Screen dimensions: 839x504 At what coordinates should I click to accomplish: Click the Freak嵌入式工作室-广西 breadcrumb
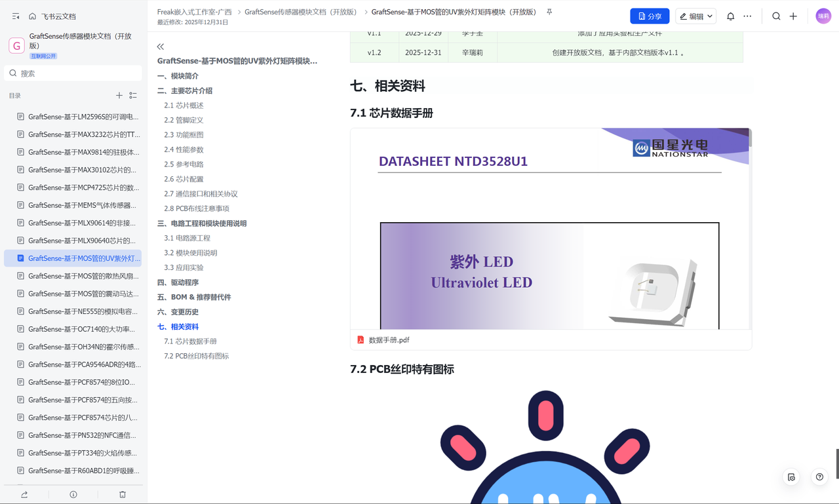point(195,12)
